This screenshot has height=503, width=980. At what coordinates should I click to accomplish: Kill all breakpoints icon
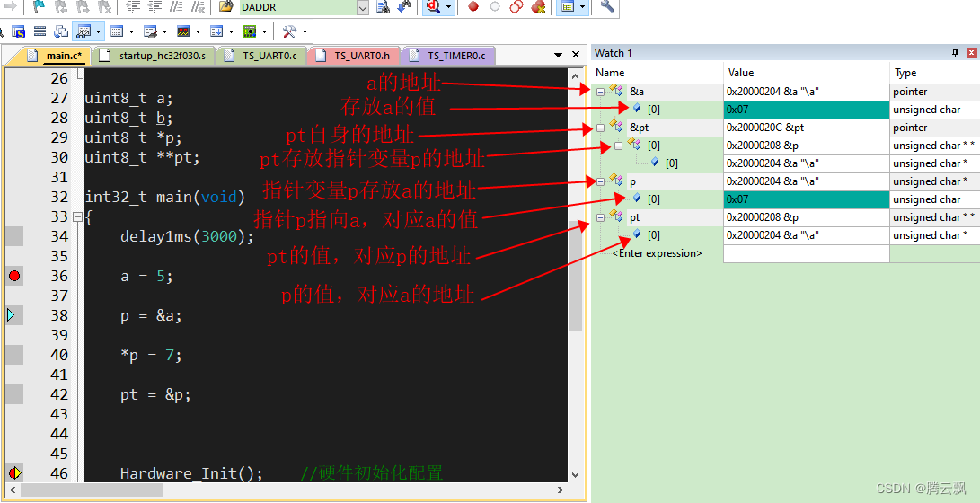pyautogui.click(x=537, y=7)
